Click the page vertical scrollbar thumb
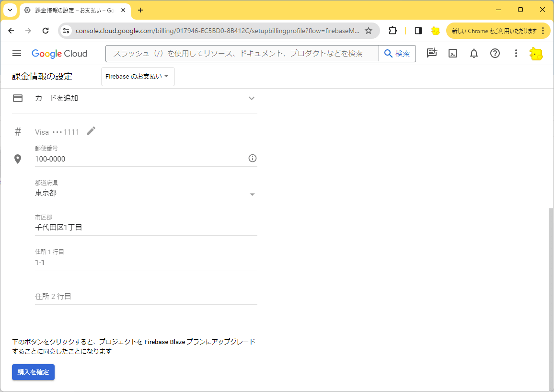Image resolution: width=554 pixels, height=392 pixels. point(551,299)
